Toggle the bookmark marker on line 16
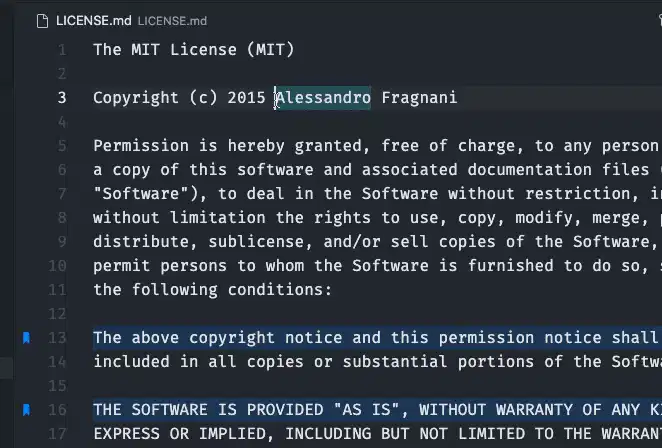The image size is (662, 448). pos(26,410)
